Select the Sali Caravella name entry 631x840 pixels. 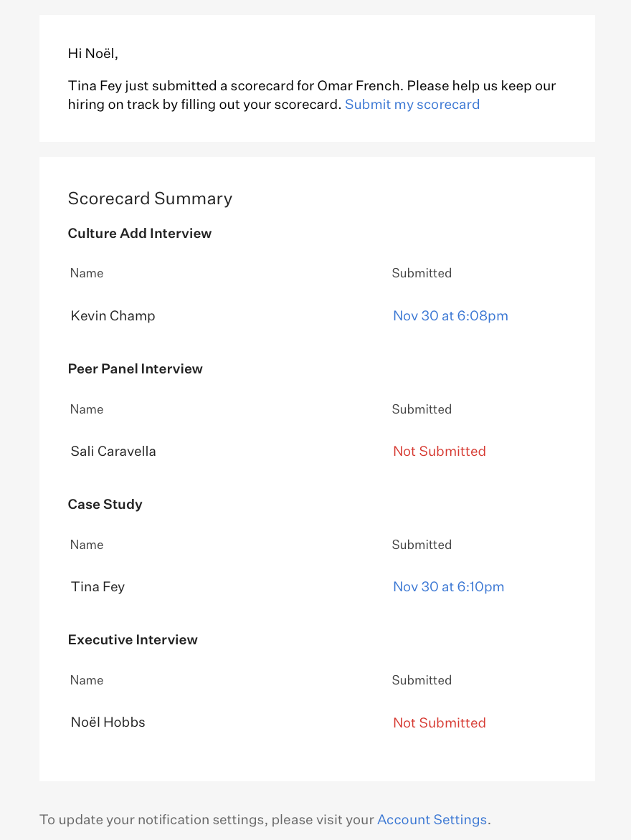[x=113, y=452]
